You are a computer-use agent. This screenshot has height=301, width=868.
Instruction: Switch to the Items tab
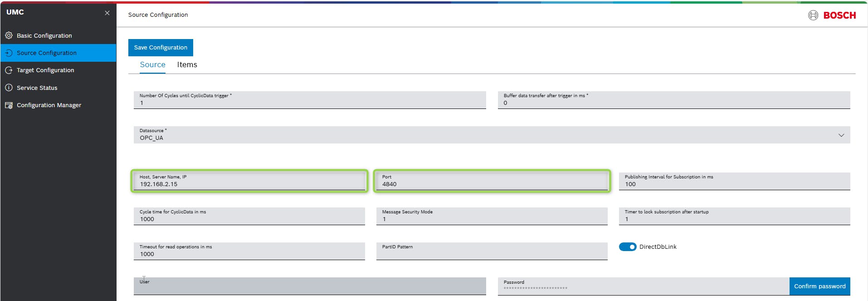click(x=187, y=65)
